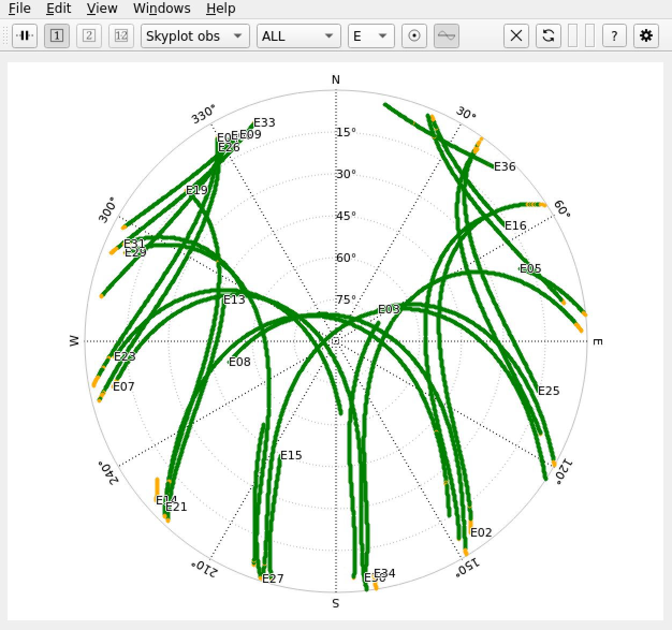Switch to the 2-panel layout view
672x630 pixels.
click(x=89, y=36)
